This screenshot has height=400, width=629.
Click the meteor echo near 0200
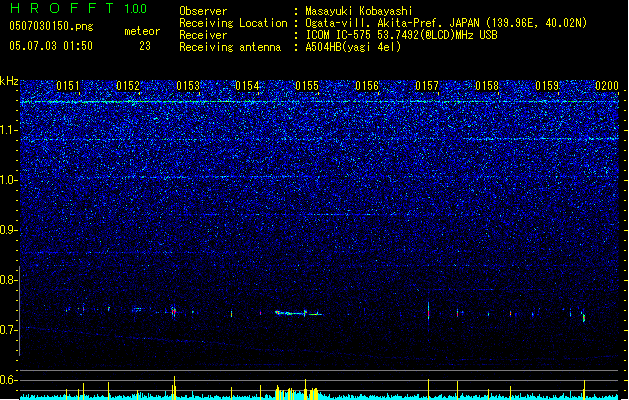[584, 317]
